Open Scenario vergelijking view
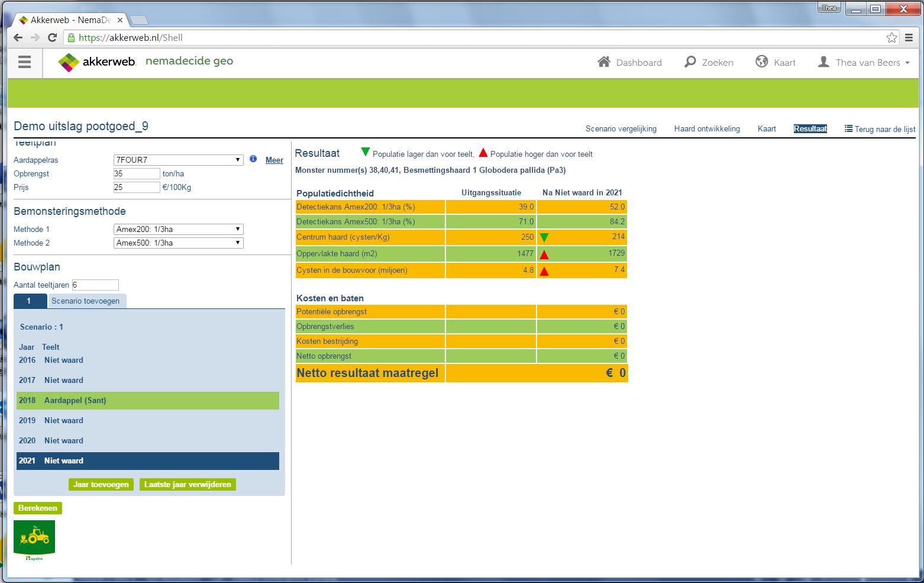This screenshot has width=924, height=583. click(x=621, y=128)
